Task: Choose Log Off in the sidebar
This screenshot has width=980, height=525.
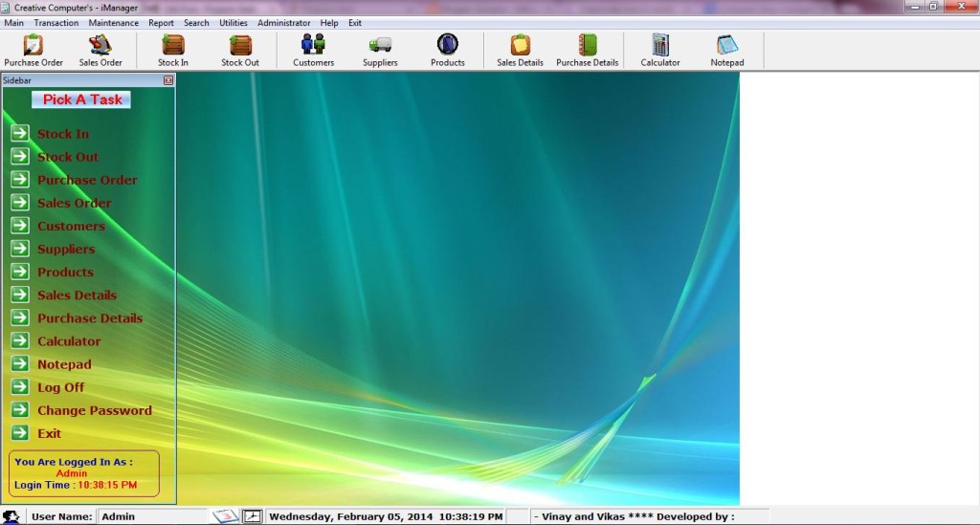Action: click(60, 387)
